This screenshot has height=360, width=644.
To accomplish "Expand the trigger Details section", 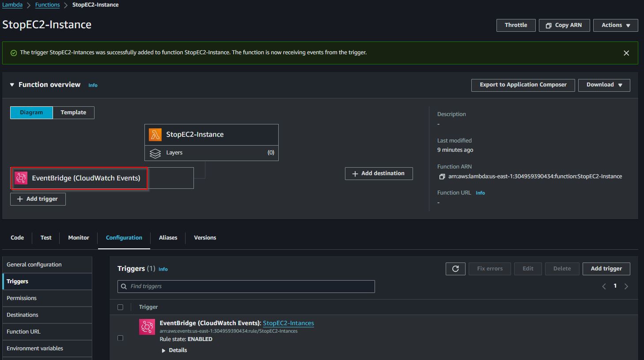I will (x=174, y=350).
